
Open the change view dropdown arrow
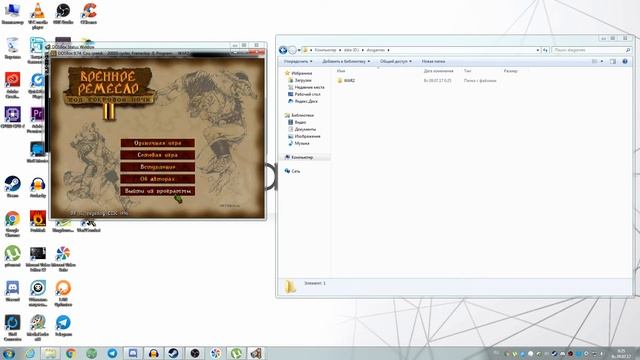[602, 61]
